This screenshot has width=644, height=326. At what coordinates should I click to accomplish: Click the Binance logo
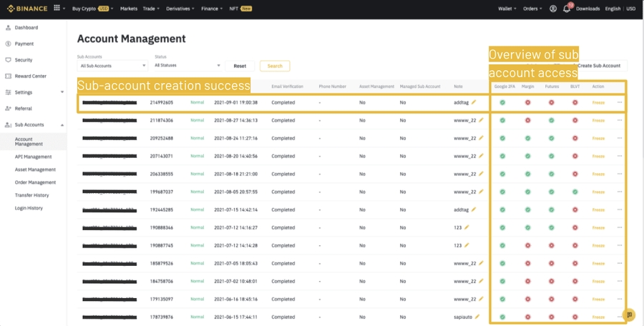pyautogui.click(x=26, y=9)
